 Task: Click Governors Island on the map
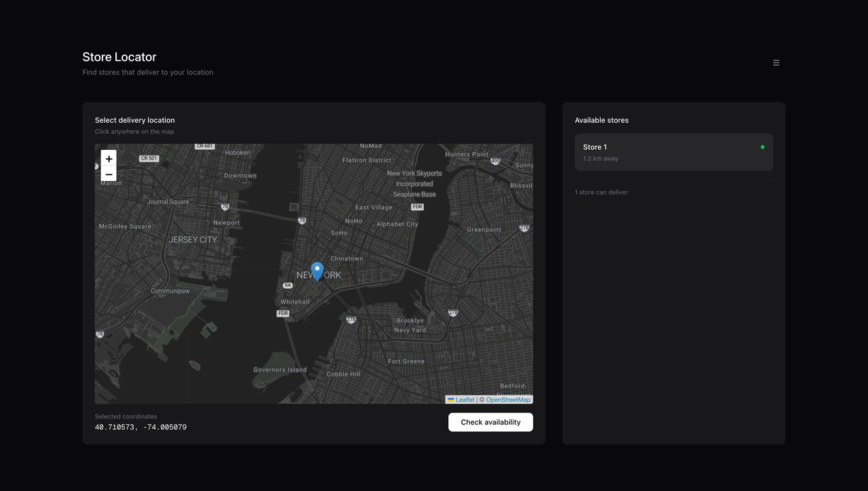[x=279, y=370]
